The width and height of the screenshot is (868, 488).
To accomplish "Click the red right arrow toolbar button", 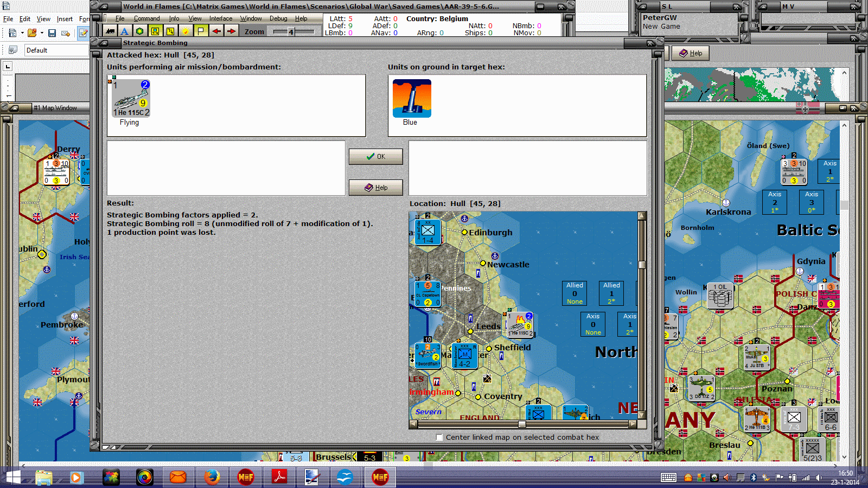I will pyautogui.click(x=232, y=31).
